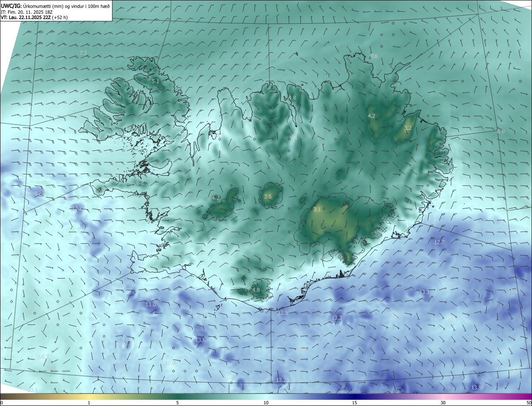Click the map value 7.6
The image size is (532, 406).
click(x=374, y=56)
